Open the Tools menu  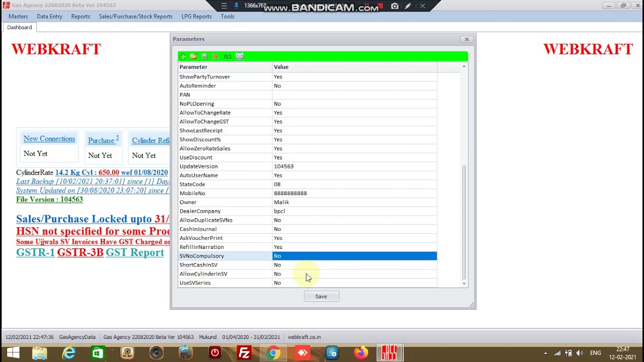point(227,17)
